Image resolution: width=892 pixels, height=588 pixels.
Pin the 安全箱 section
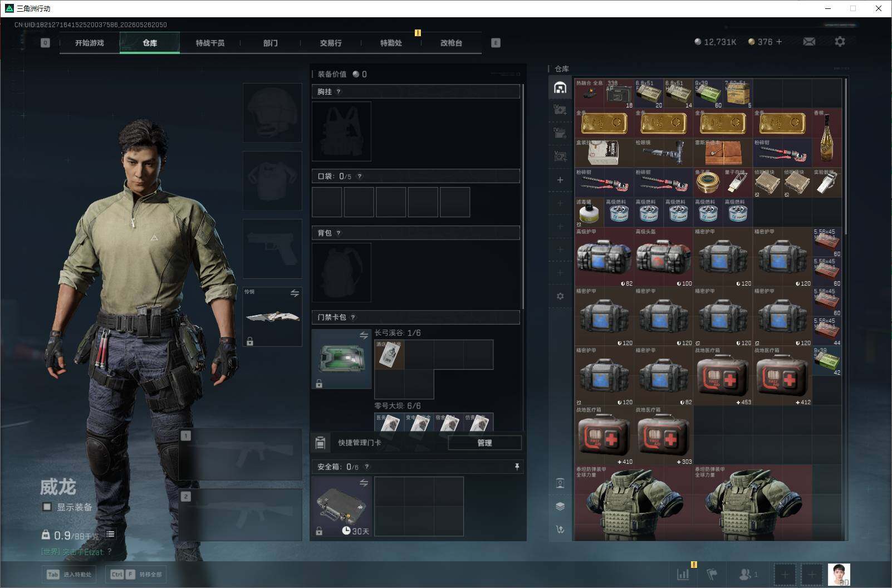point(517,467)
